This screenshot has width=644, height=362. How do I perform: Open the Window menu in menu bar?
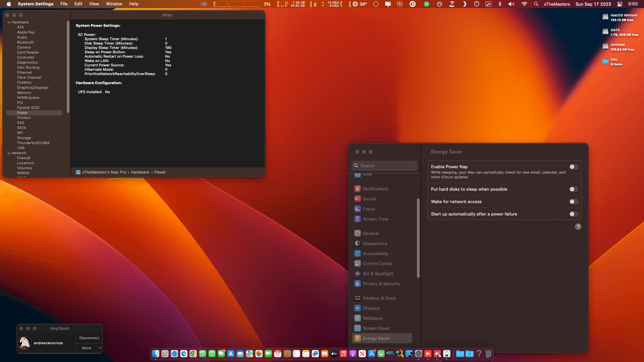pos(114,4)
